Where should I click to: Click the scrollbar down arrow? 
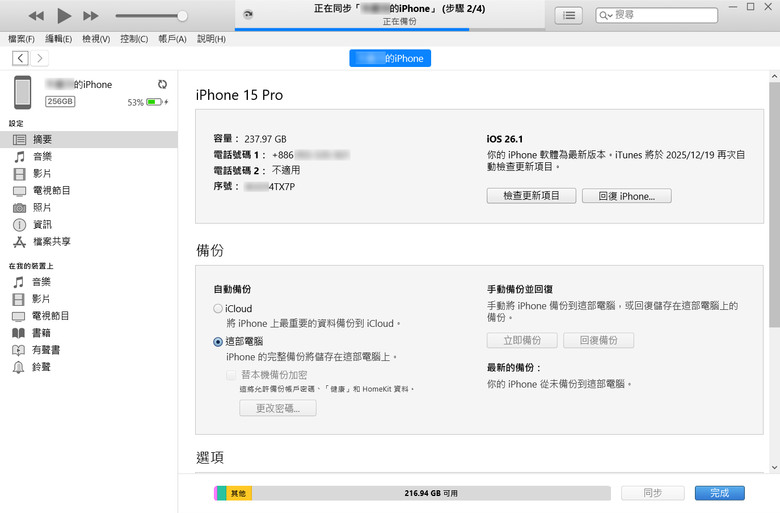coord(774,467)
